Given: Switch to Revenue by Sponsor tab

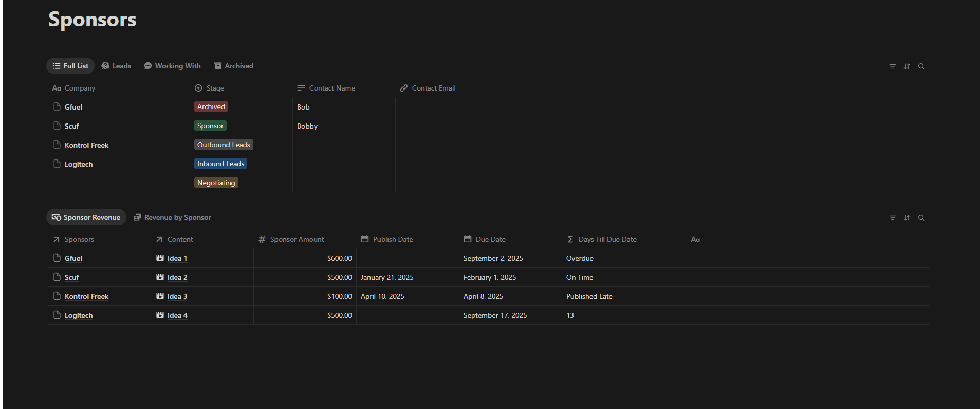Looking at the screenshot, I should point(172,217).
